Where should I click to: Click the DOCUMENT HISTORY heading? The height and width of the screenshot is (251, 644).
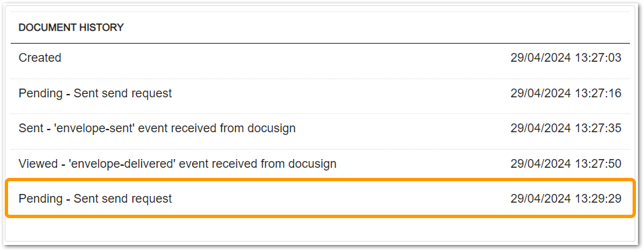[71, 28]
